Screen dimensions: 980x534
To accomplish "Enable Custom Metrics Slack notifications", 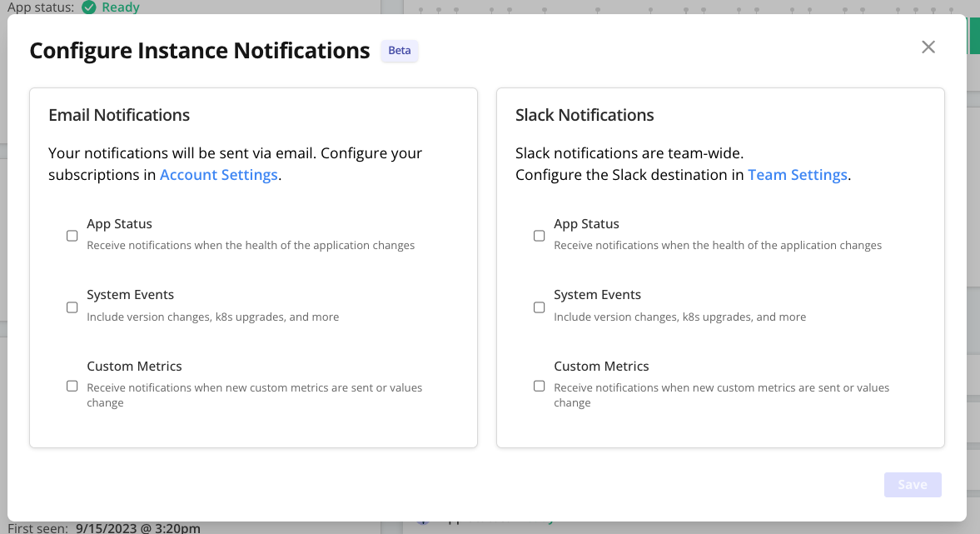I will (539, 386).
